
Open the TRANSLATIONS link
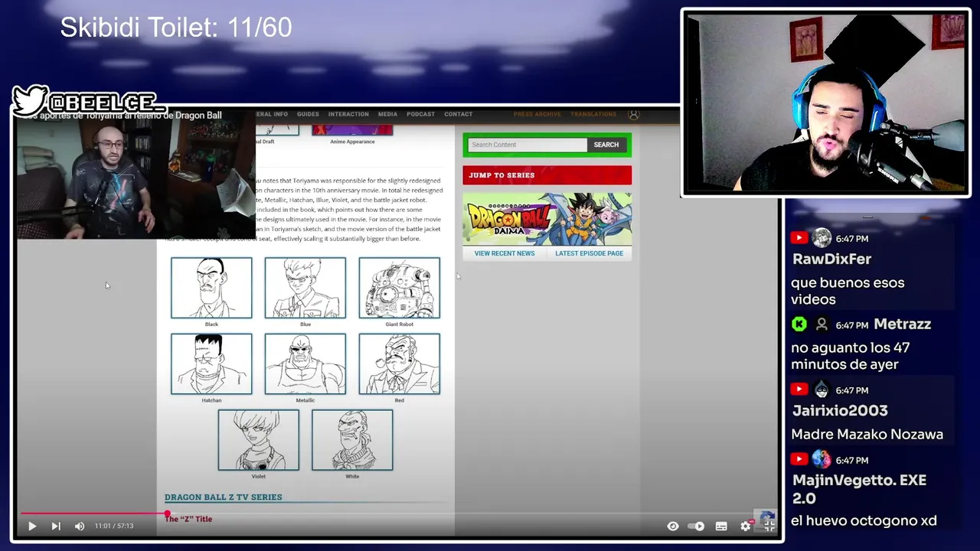tap(593, 114)
